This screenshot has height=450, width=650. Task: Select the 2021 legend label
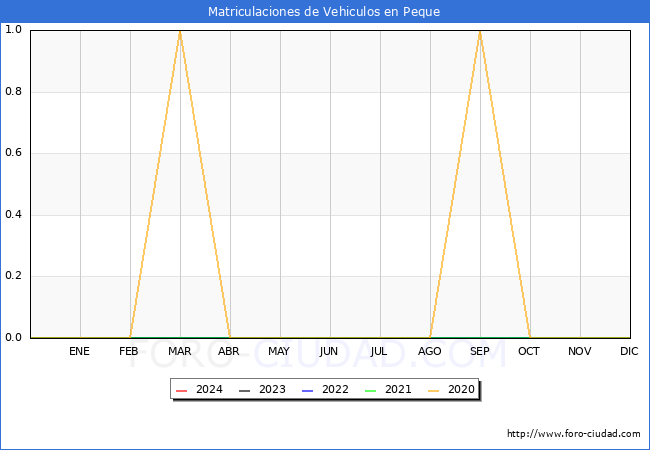(x=398, y=390)
